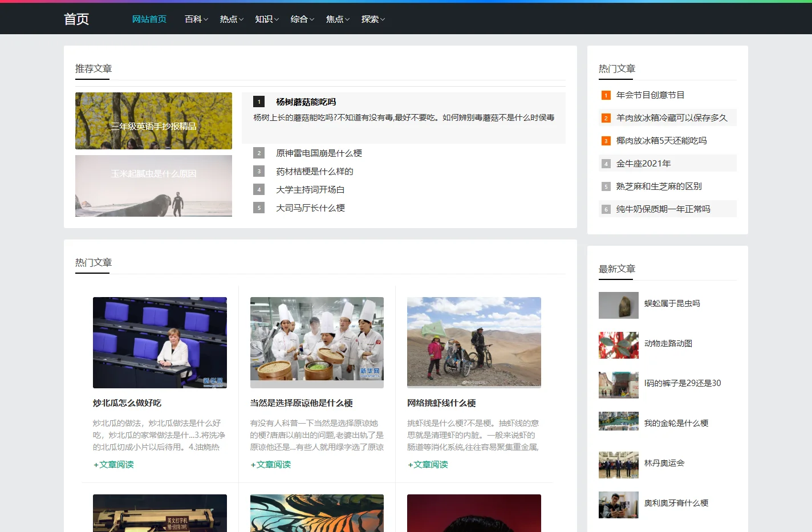Open 熟芝麻和生芝麻的区别 article

(659, 186)
